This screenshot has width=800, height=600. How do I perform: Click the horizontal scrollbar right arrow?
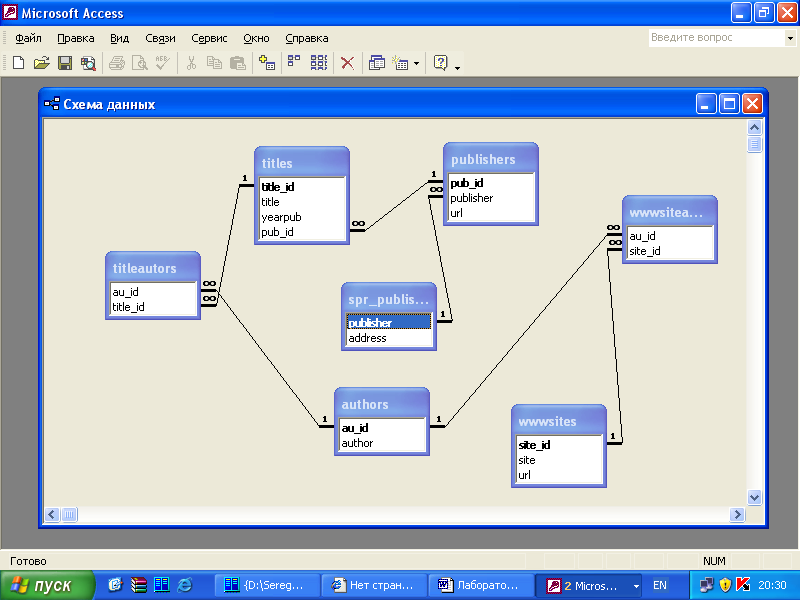737,514
